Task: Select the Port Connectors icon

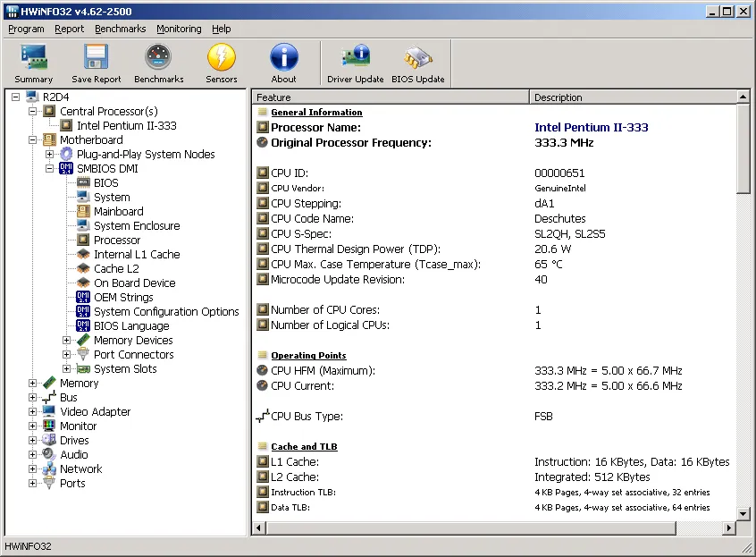Action: click(x=83, y=354)
